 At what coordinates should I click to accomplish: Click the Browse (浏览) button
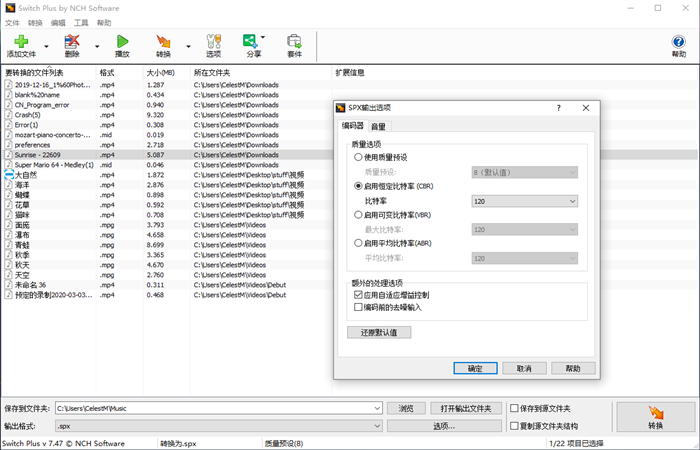point(406,408)
